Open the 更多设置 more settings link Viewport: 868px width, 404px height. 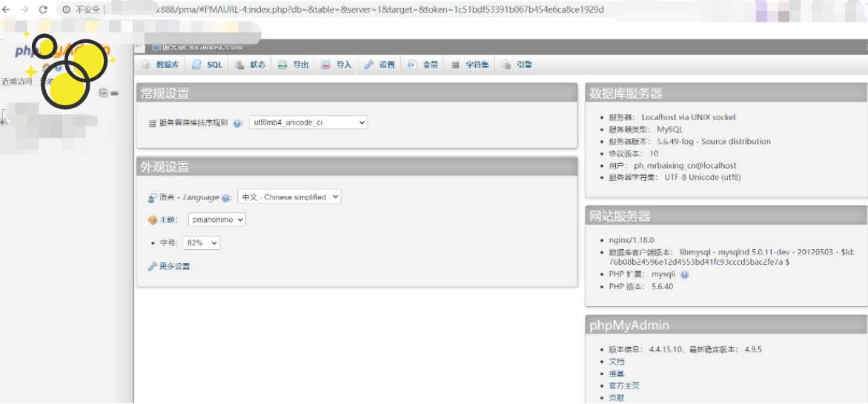point(175,267)
